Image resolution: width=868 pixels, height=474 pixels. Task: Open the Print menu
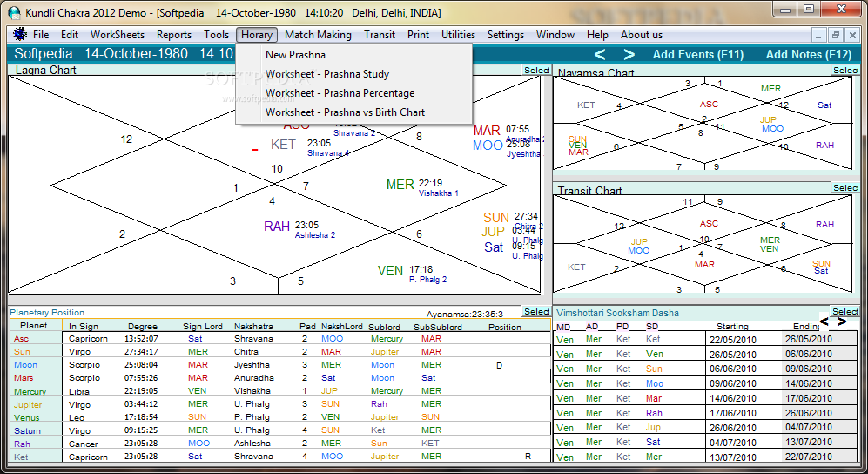click(418, 34)
